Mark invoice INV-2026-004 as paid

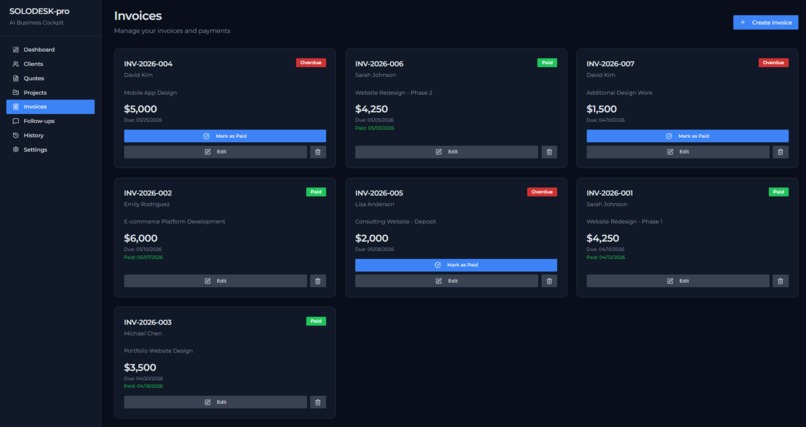225,136
